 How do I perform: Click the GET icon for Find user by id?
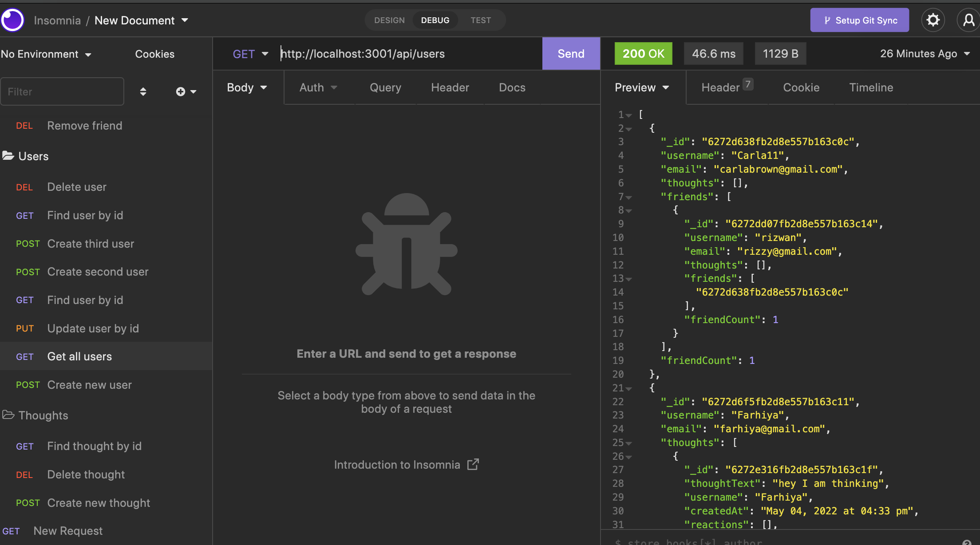pos(25,215)
